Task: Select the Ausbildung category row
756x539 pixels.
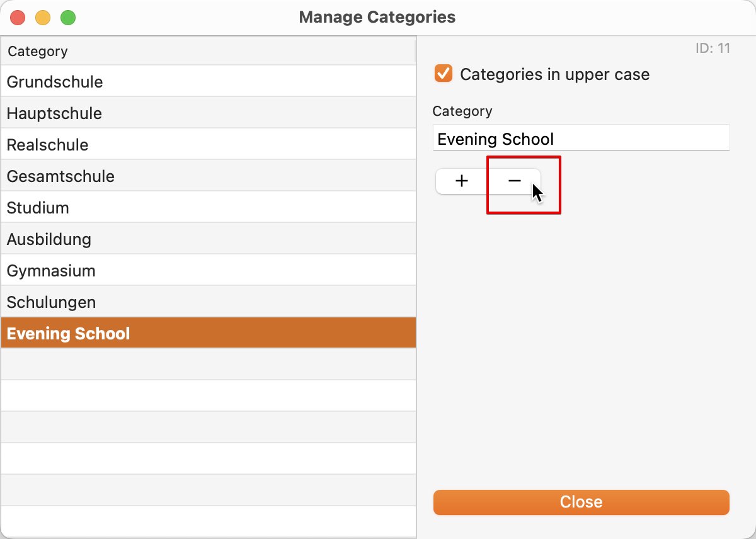Action: pyautogui.click(x=208, y=239)
